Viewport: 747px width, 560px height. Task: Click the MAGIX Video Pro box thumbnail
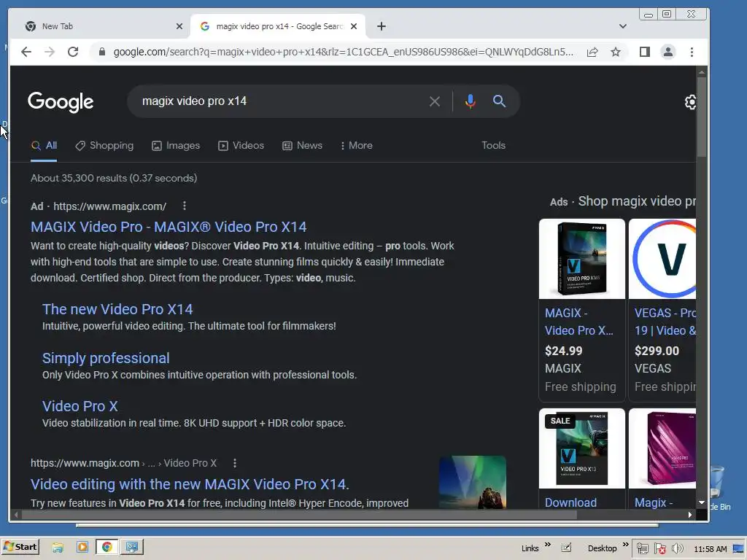pos(581,259)
